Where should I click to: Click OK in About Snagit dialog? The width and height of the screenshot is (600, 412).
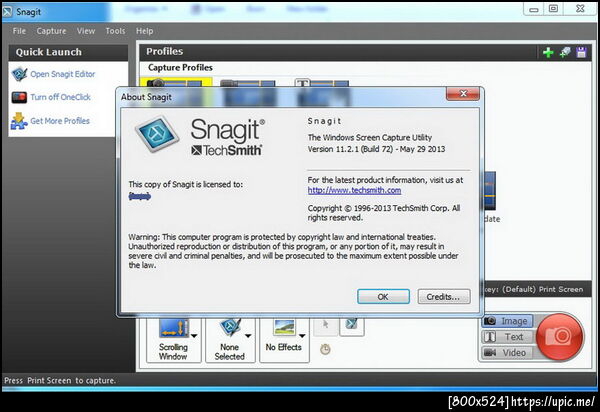[x=383, y=296]
